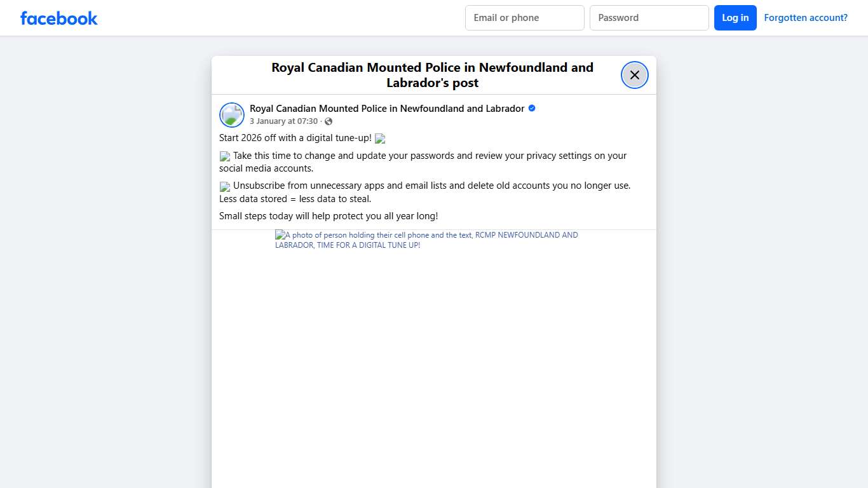868x488 pixels.
Task: Click the dialog title heading text
Action: [x=433, y=75]
